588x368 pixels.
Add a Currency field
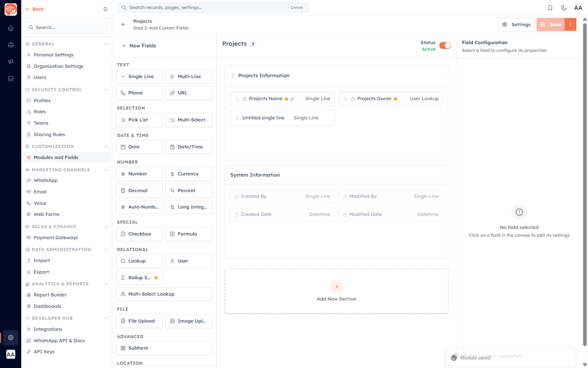pos(189,174)
